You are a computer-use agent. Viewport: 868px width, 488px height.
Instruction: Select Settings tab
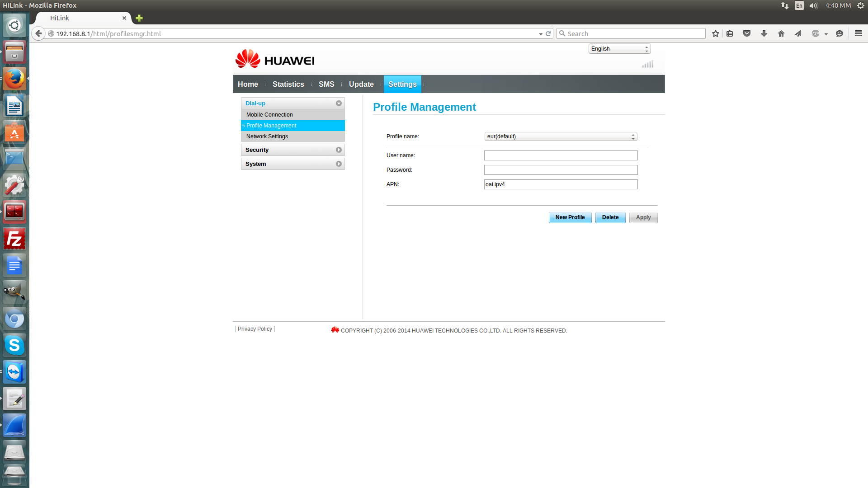[x=402, y=84]
